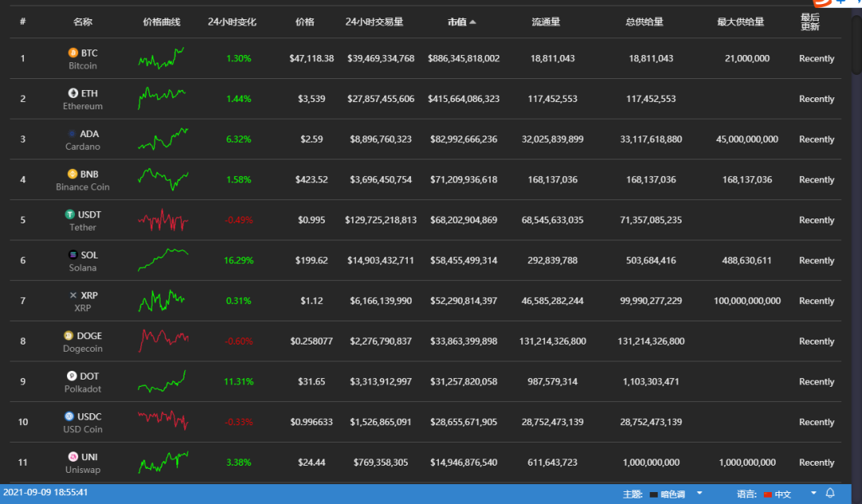This screenshot has width=862, height=504.
Task: Click the Tether USDT coin icon
Action: 69,215
